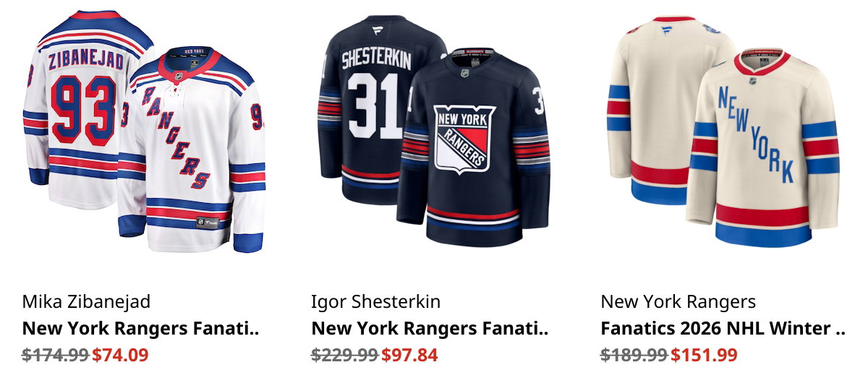The height and width of the screenshot is (383, 868).
Task: Click the Mika Zibanejad player name
Action: click(86, 301)
